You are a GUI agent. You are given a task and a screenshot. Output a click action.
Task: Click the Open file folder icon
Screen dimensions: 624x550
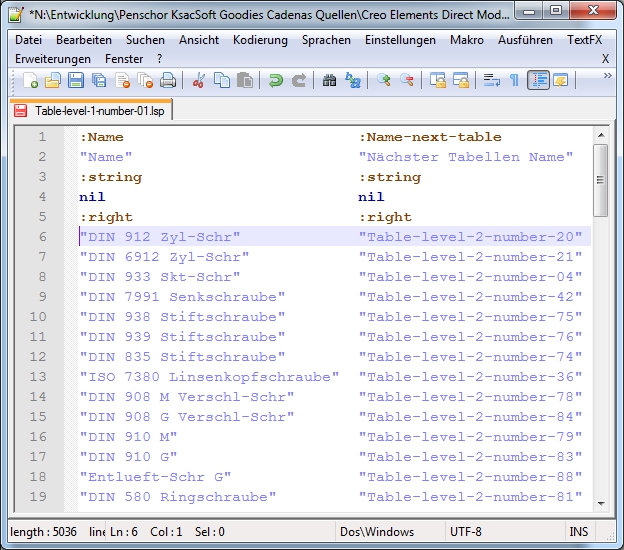53,81
